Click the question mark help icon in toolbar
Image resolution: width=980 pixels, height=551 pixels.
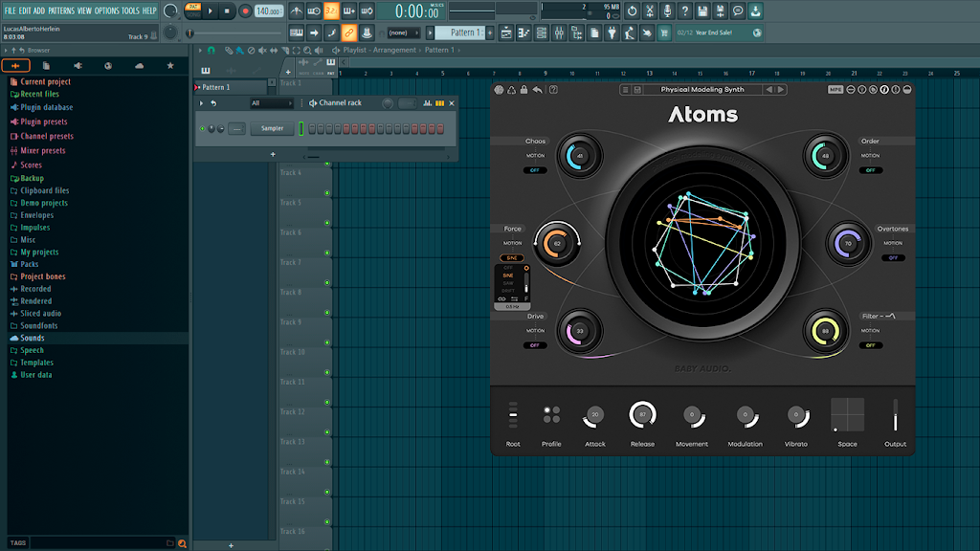coord(684,11)
